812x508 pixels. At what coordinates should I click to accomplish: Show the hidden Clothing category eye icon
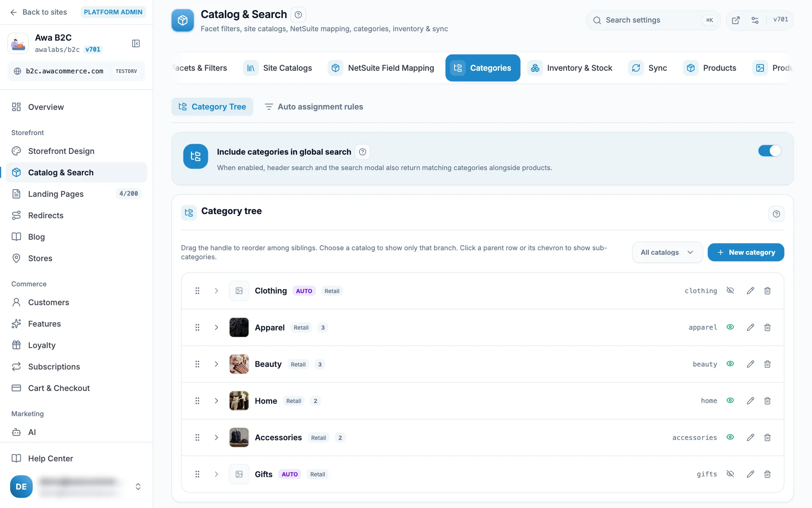(x=730, y=291)
